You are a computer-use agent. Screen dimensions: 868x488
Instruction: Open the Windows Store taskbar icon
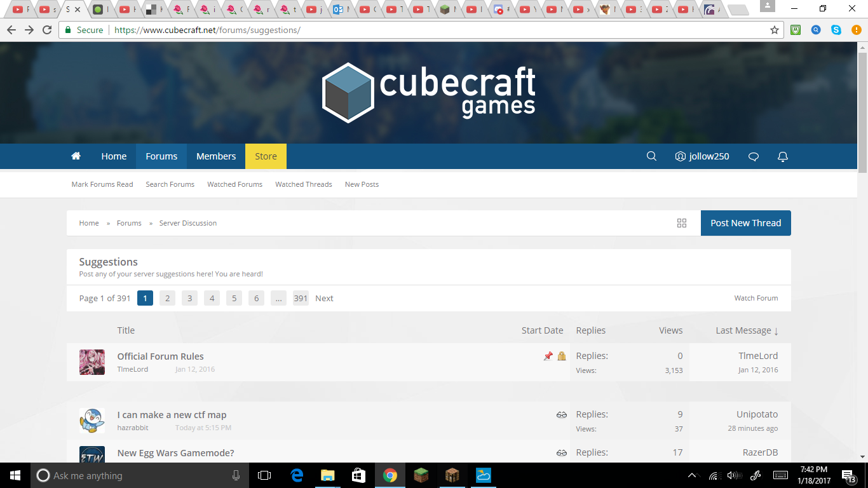pyautogui.click(x=358, y=475)
